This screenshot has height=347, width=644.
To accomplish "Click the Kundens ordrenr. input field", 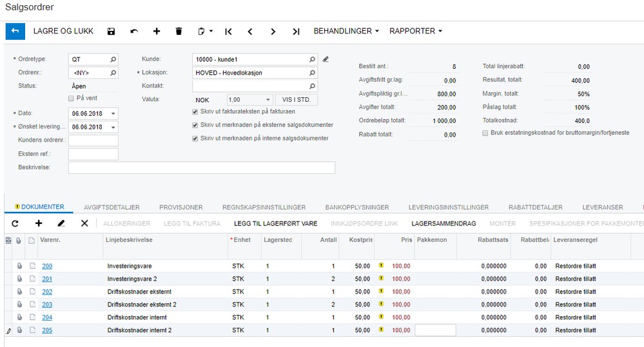I will pyautogui.click(x=93, y=140).
